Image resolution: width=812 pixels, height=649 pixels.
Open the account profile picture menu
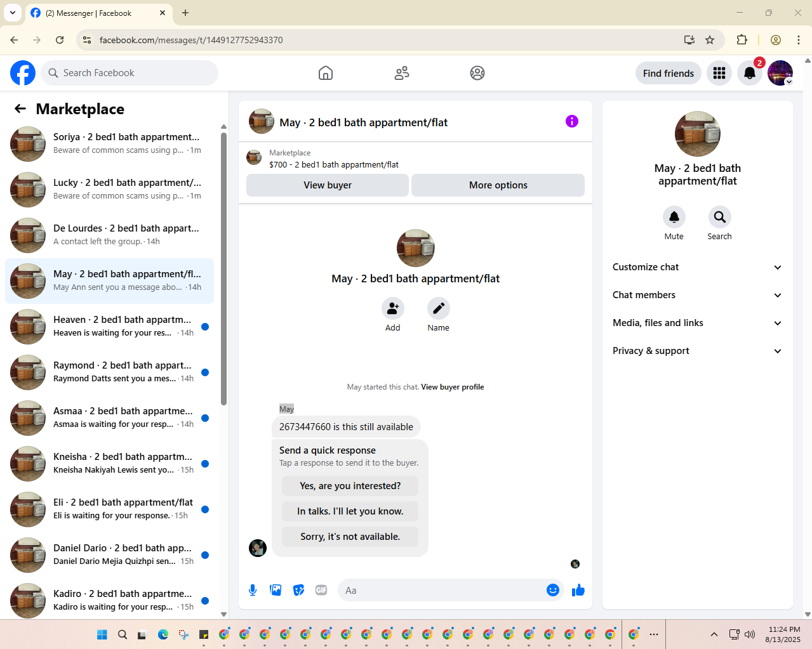point(780,73)
